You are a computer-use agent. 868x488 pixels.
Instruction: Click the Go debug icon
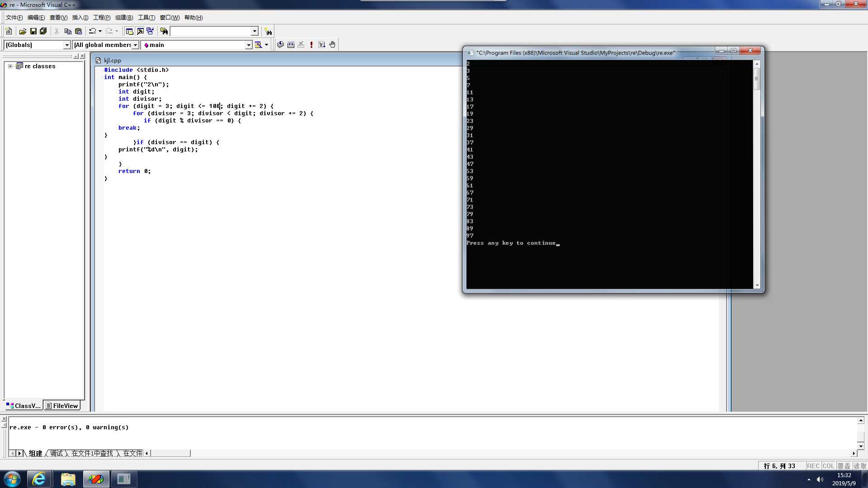coord(322,45)
